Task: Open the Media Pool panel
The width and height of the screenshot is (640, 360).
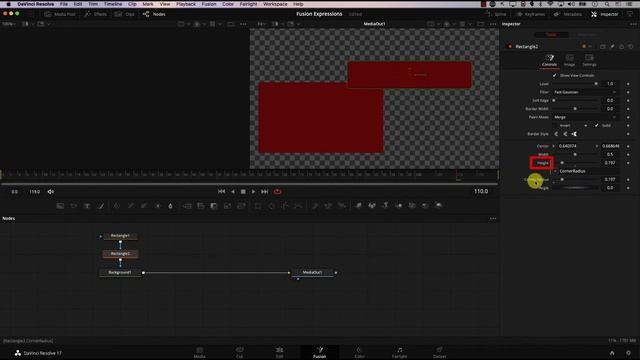Action: click(60, 14)
